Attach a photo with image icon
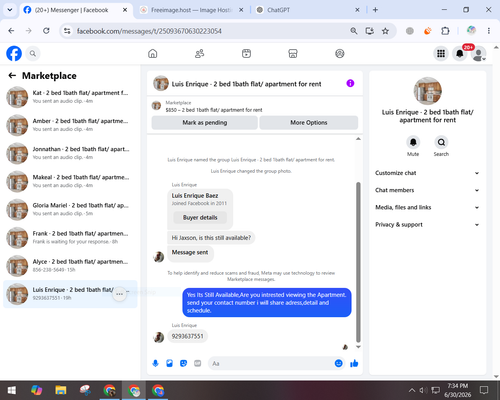This screenshot has width=500, height=400. [x=169, y=363]
